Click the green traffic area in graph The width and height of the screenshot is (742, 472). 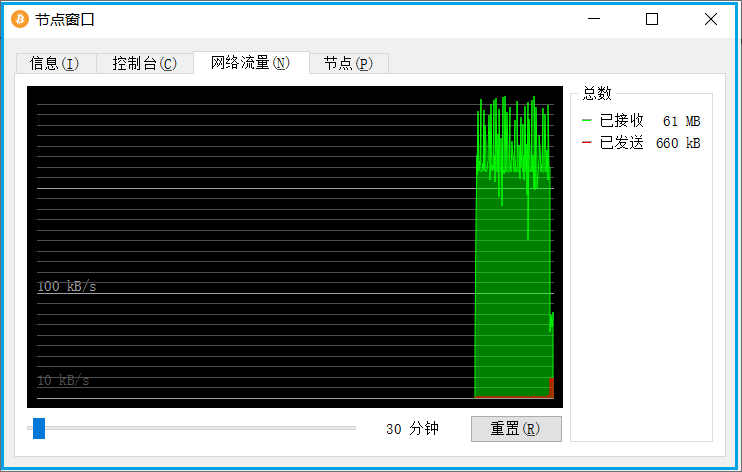pyautogui.click(x=513, y=284)
